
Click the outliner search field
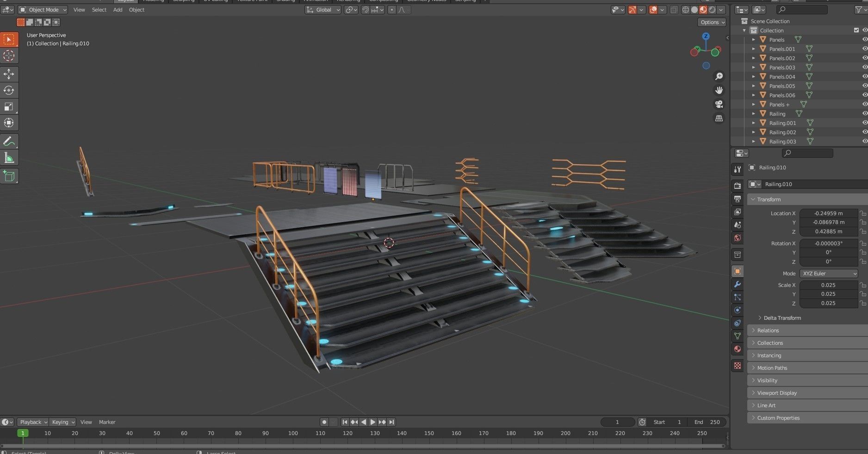pos(802,10)
